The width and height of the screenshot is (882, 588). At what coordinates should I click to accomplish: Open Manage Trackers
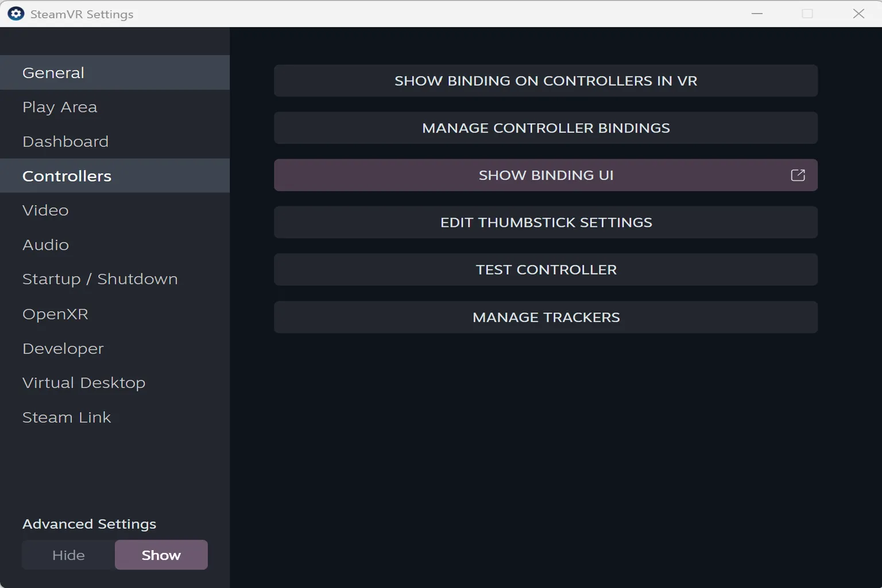tap(546, 317)
